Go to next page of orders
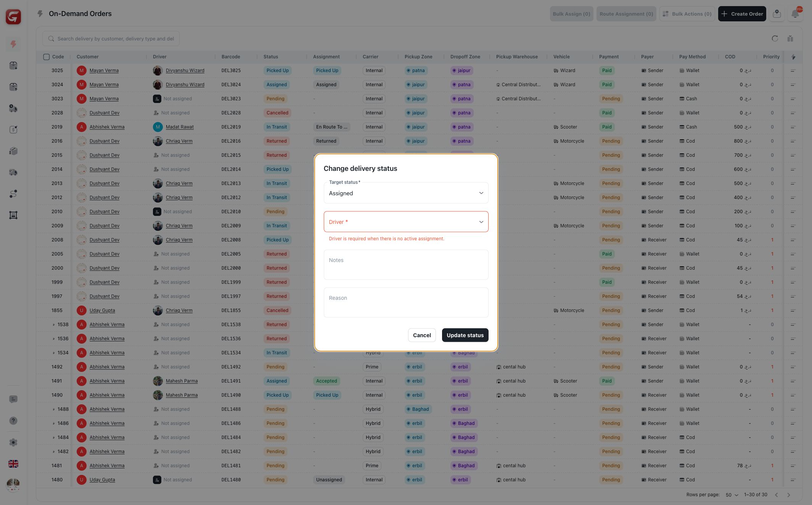The image size is (812, 505). [789, 495]
